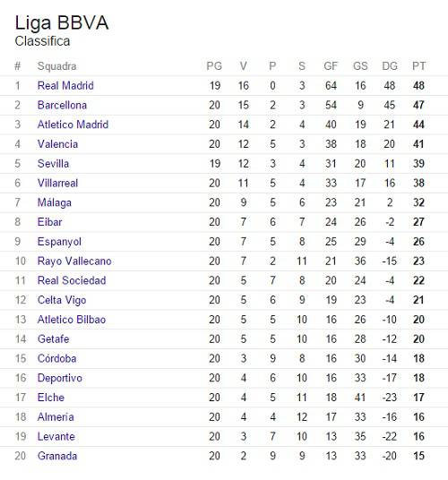Open Málaga team link
This screenshot has width=448, height=480.
(x=54, y=202)
